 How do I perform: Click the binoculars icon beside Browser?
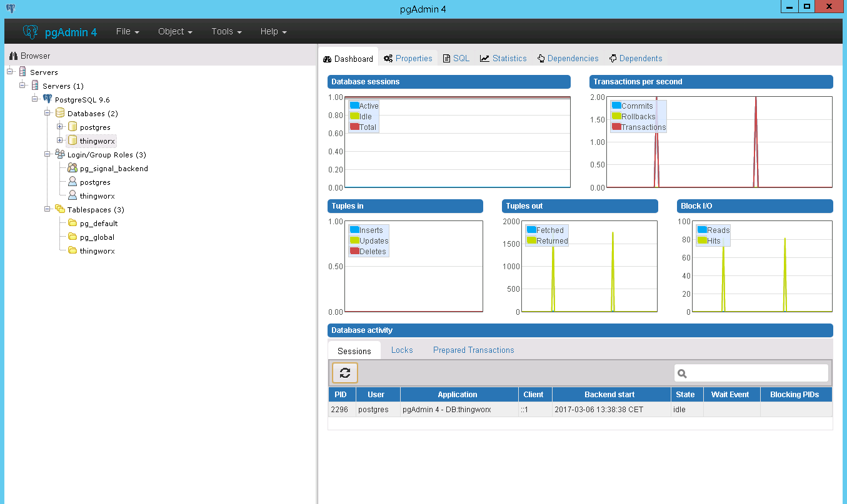[13, 56]
